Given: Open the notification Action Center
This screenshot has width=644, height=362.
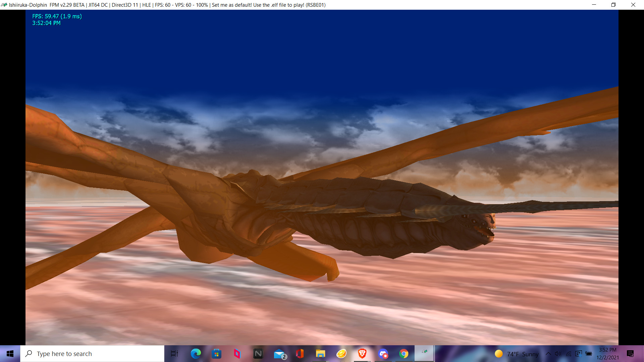Looking at the screenshot, I should 630,354.
